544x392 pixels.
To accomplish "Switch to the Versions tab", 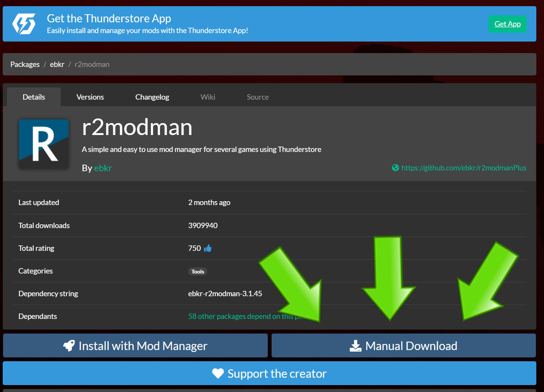I will pyautogui.click(x=90, y=97).
